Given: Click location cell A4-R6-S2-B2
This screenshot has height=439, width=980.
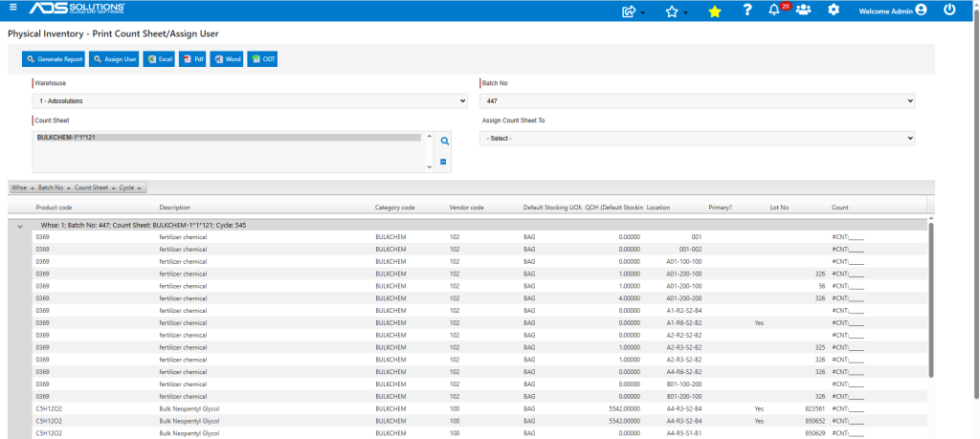Looking at the screenshot, I should tap(684, 371).
